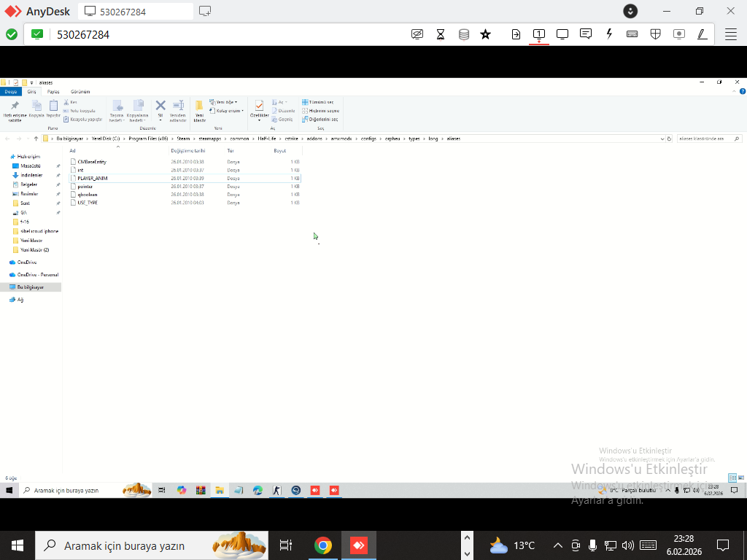
Task: Open AnyDesk file transfer icon
Action: pyautogui.click(x=516, y=34)
